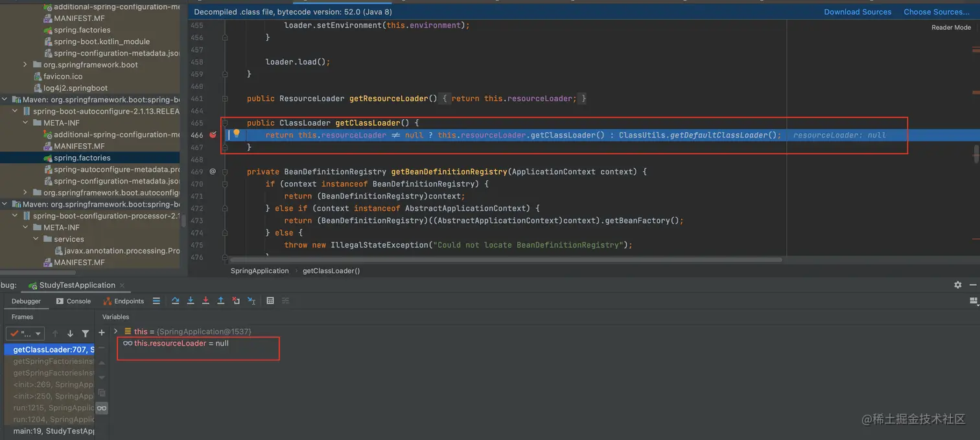Close the StudyTestApplication debug tab
980x440 pixels.
click(x=122, y=285)
